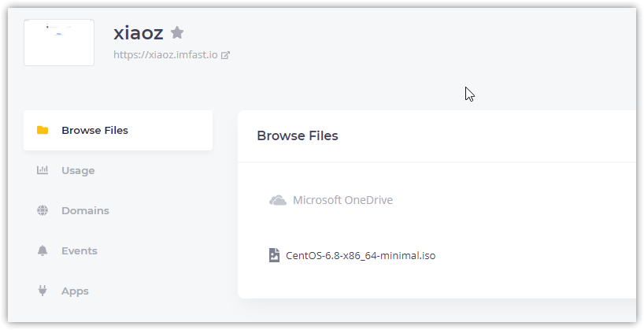
Task: Click the globe icon for Domains
Action: point(43,210)
